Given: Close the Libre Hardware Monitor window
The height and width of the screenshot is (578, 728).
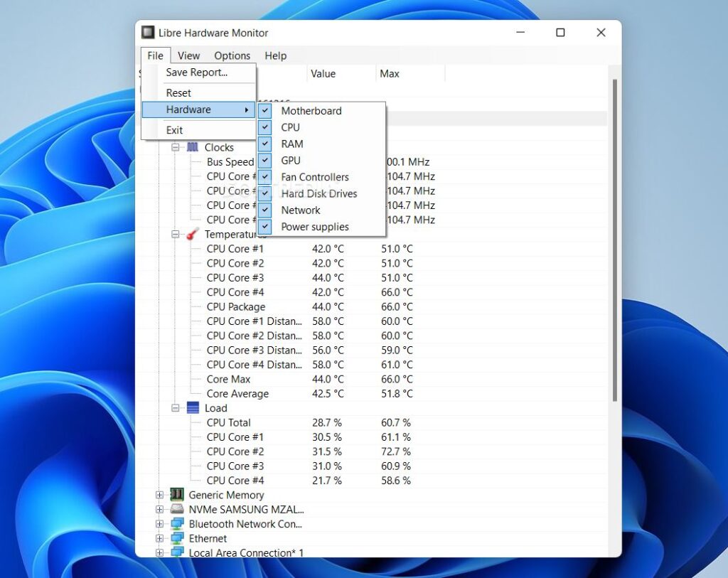Looking at the screenshot, I should tap(601, 33).
